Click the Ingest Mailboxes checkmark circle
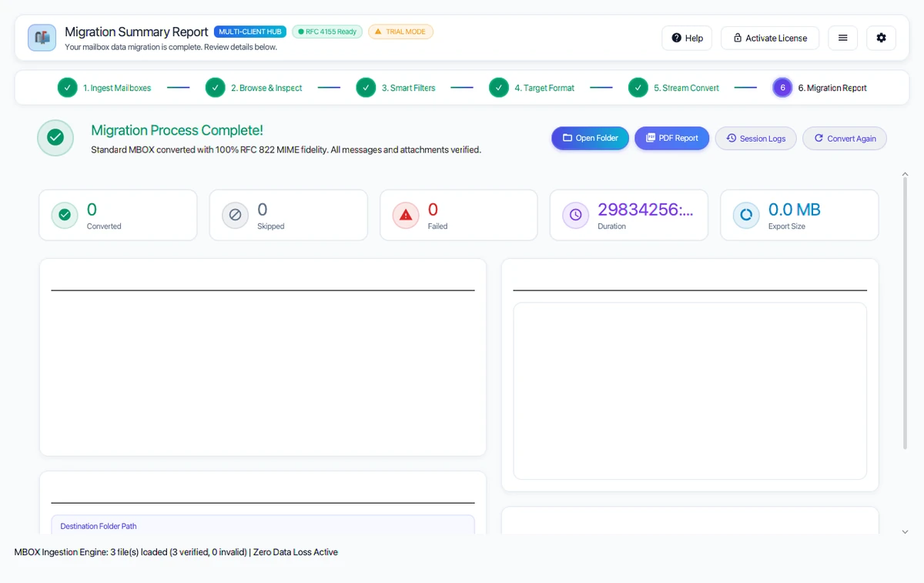The image size is (924, 583). click(x=68, y=88)
